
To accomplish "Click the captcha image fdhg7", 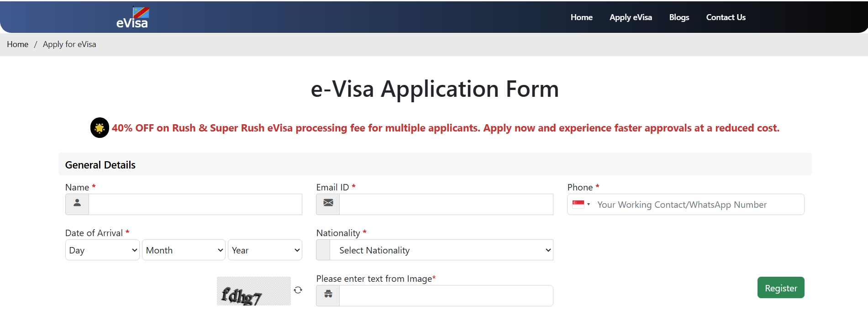I will [x=253, y=291].
